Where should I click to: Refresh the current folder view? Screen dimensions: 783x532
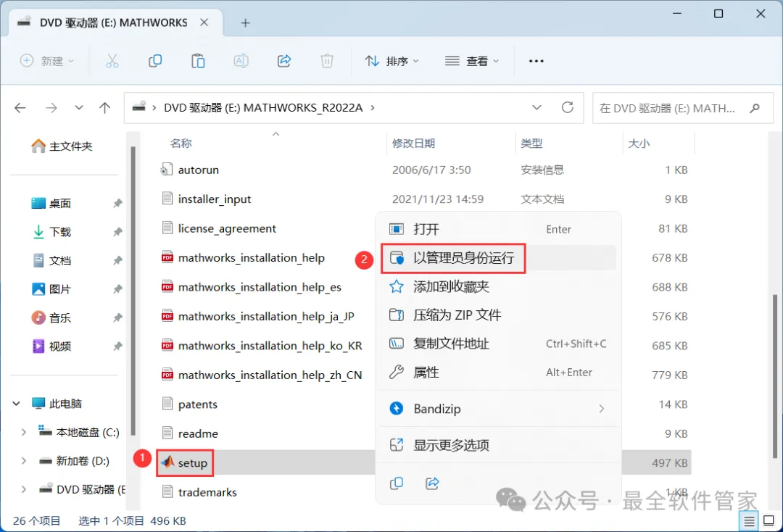(567, 107)
